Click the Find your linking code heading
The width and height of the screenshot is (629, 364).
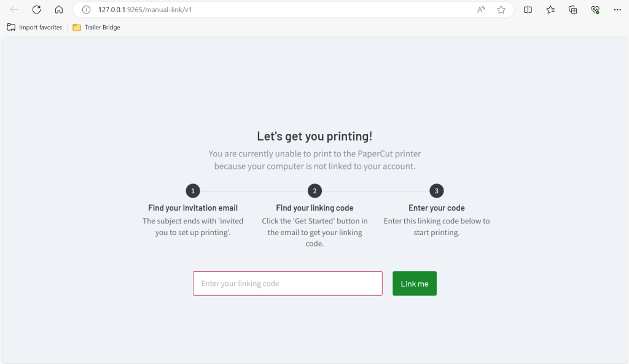tap(314, 207)
